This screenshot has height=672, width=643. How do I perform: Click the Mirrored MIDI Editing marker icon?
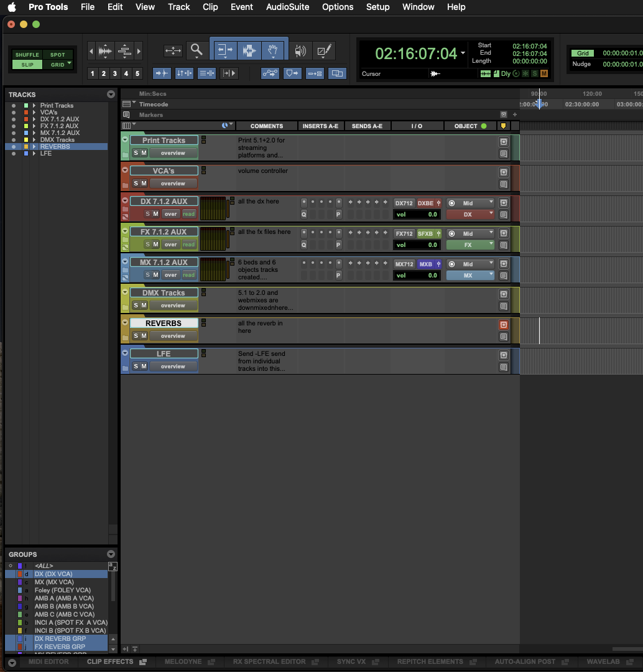point(292,73)
